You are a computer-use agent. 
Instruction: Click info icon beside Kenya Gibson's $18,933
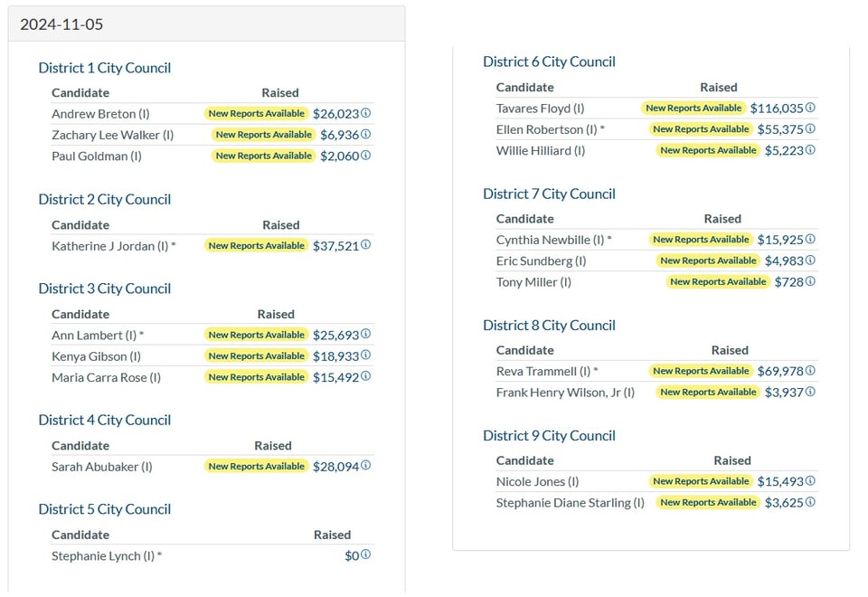[366, 355]
